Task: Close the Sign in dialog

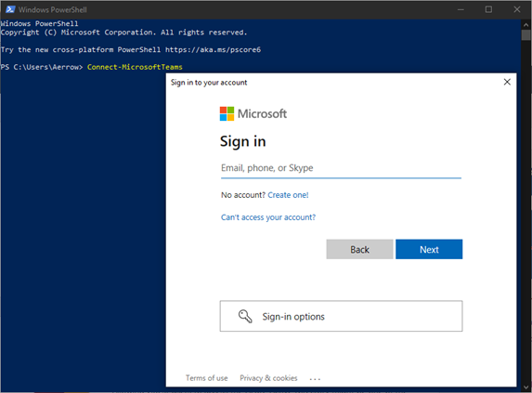Action: 507,82
